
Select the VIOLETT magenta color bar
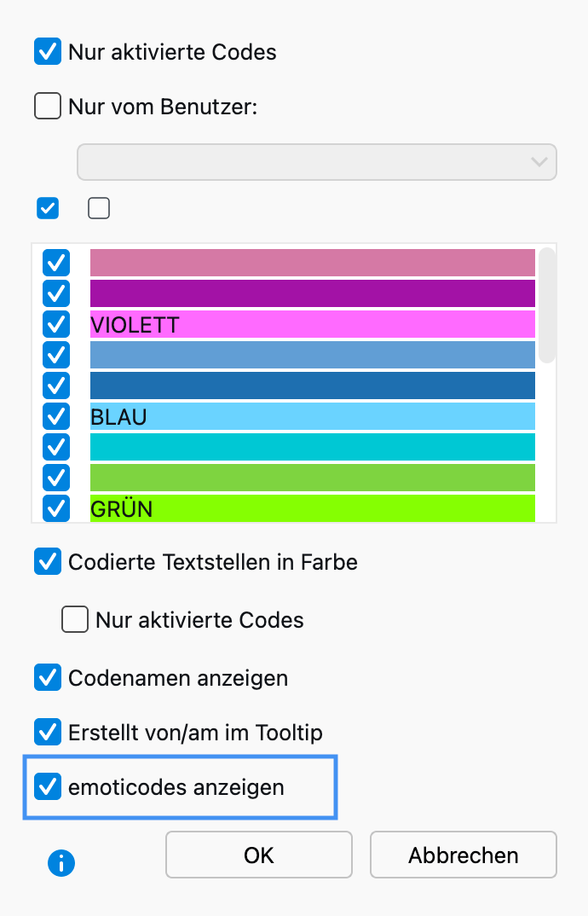tap(312, 324)
